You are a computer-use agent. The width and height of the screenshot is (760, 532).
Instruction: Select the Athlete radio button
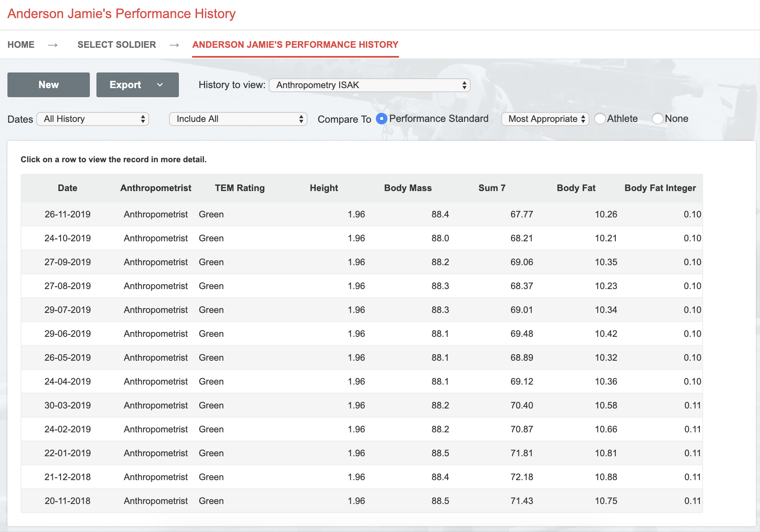pyautogui.click(x=600, y=119)
